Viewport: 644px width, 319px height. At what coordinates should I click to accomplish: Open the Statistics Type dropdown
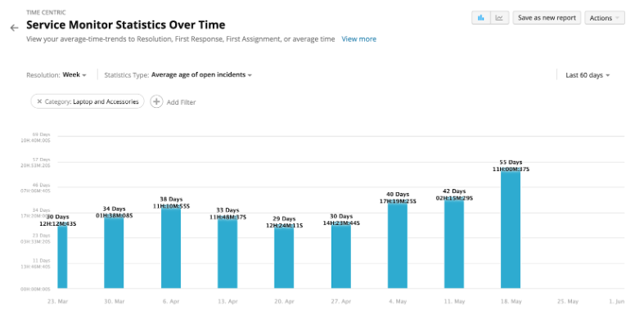(x=201, y=75)
